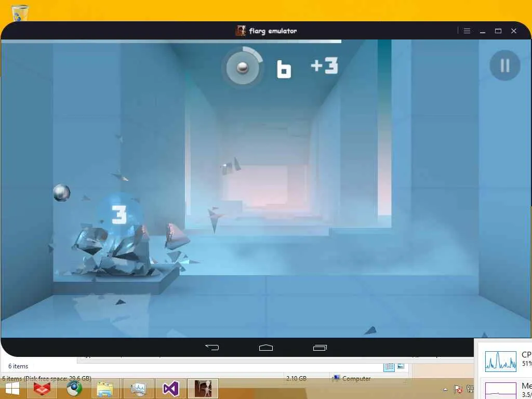This screenshot has height=399, width=532.
Task: Click the flying metal ball
Action: click(x=61, y=193)
